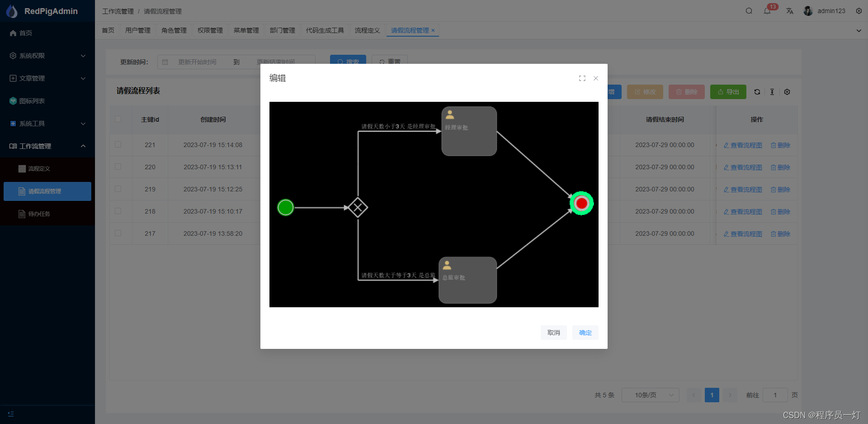The image size is (868, 424).
Task: Close the 请假流程管理 tab via x
Action: point(433,30)
